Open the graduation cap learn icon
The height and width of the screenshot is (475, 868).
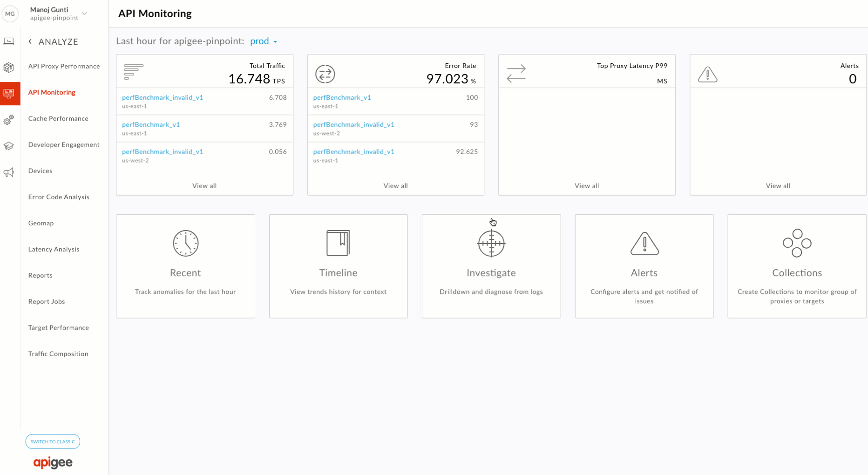9,146
